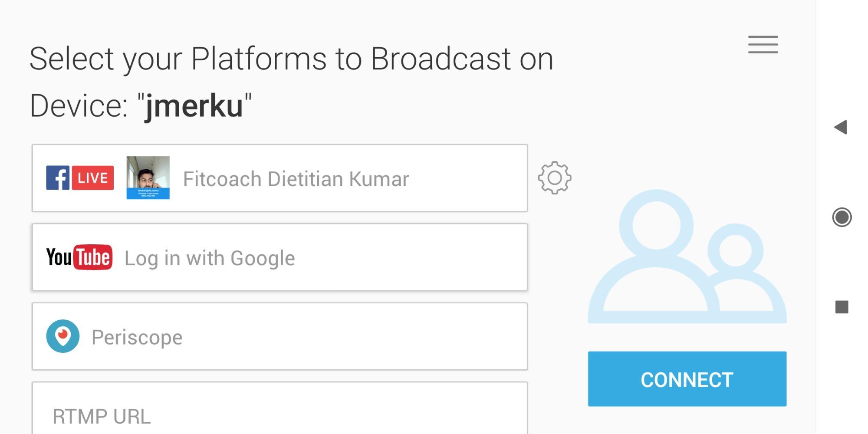
Task: Open the hamburger menu
Action: (763, 45)
